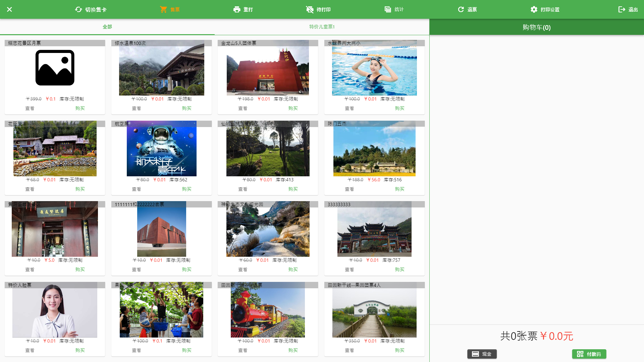Viewport: 644px width, 362px height.
Task: Pay with 付款码 payment code button
Action: tap(589, 354)
